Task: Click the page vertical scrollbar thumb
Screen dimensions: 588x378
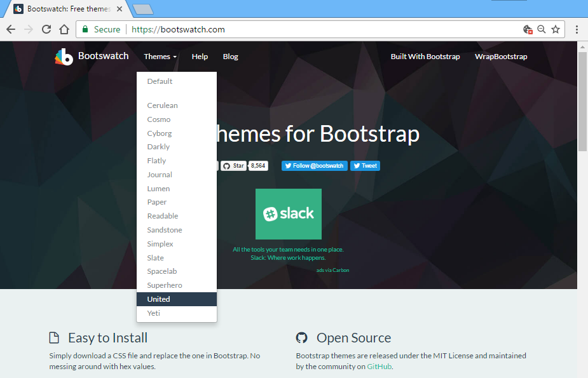Action: [582, 101]
